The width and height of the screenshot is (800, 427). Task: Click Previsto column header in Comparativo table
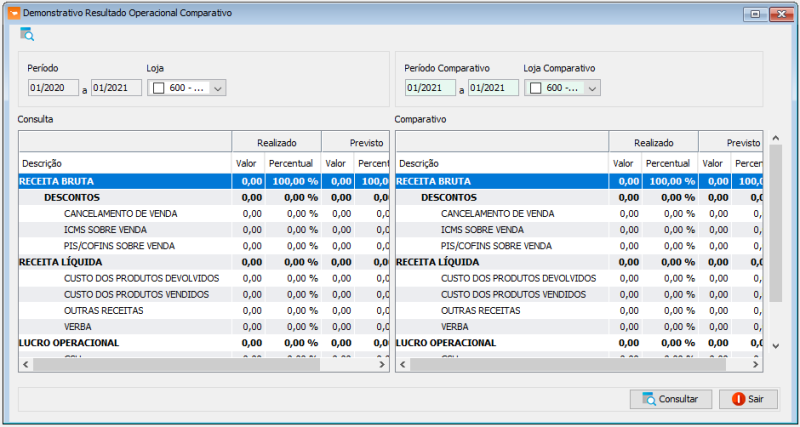pyautogui.click(x=731, y=143)
